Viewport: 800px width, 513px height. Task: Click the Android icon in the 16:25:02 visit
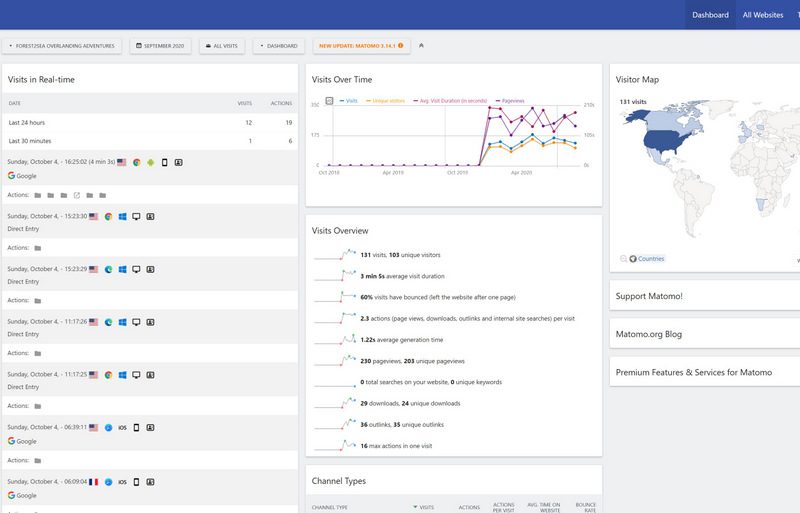click(x=150, y=162)
